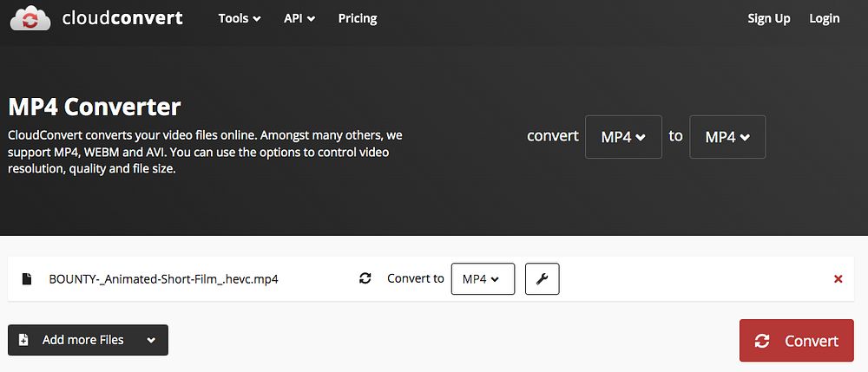Viewport: 868px width, 372px height.
Task: Click the Login link
Action: coord(825,18)
